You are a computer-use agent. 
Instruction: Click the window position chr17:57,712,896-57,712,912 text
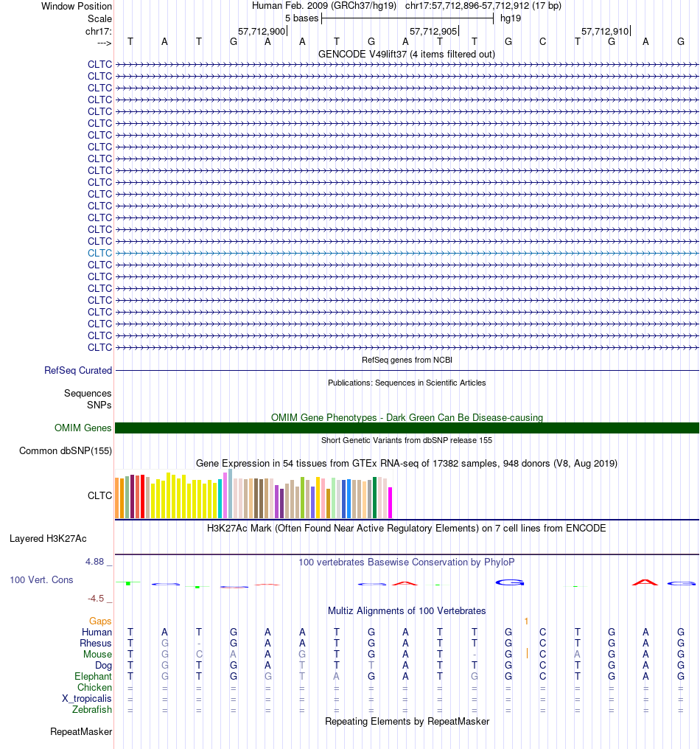click(483, 6)
